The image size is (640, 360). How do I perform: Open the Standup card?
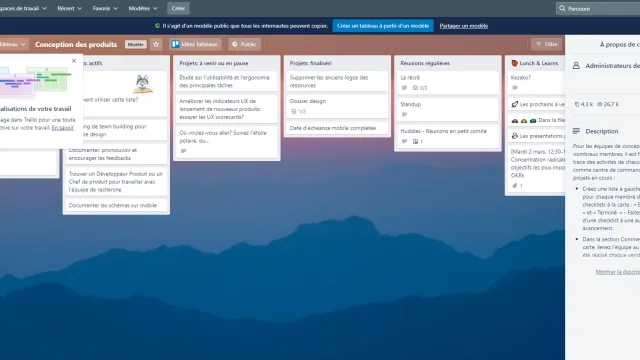(447, 109)
